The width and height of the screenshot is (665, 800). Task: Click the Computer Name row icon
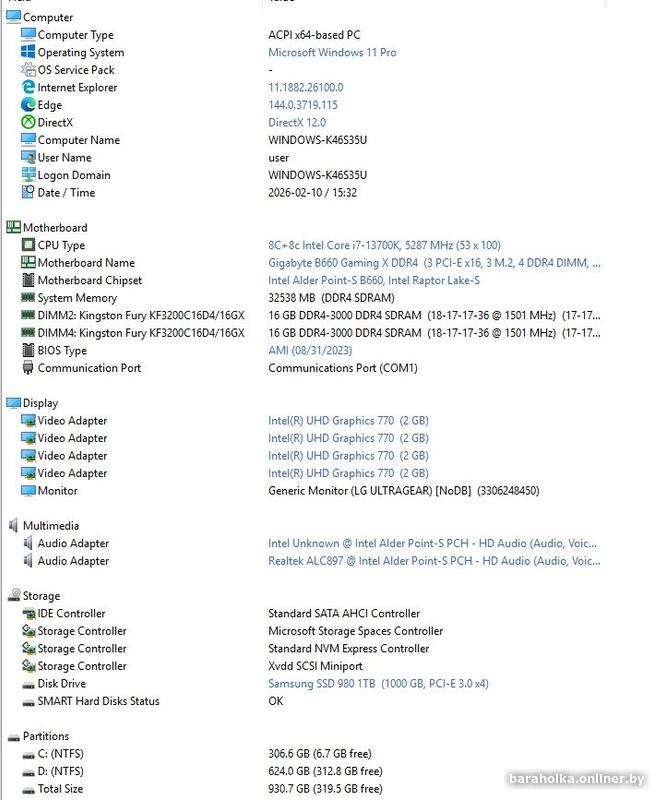tap(28, 139)
